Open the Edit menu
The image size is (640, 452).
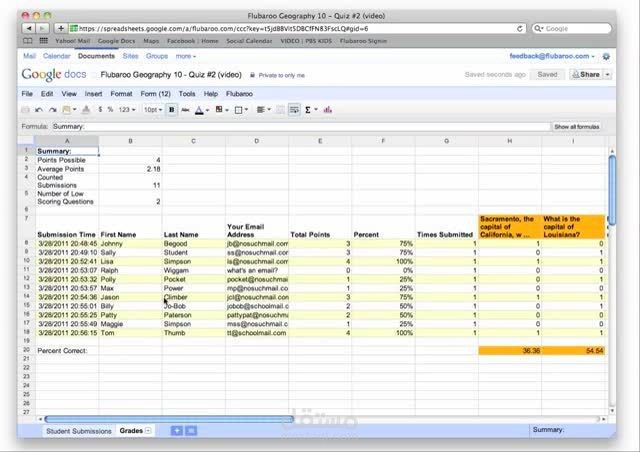pyautogui.click(x=47, y=94)
